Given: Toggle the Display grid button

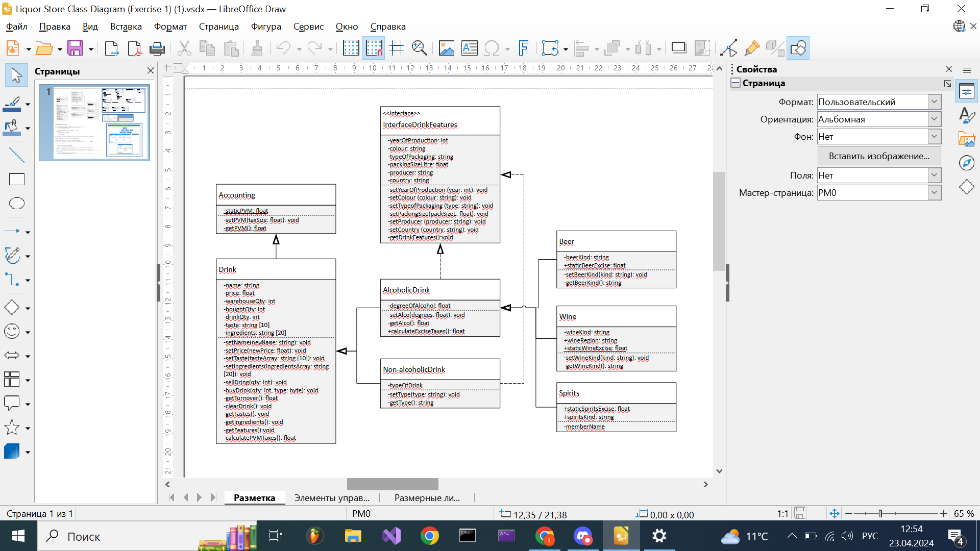Looking at the screenshot, I should point(351,48).
